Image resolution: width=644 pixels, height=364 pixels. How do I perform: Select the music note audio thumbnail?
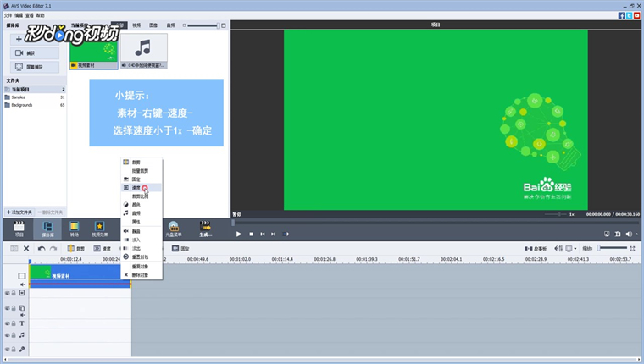pyautogui.click(x=144, y=52)
